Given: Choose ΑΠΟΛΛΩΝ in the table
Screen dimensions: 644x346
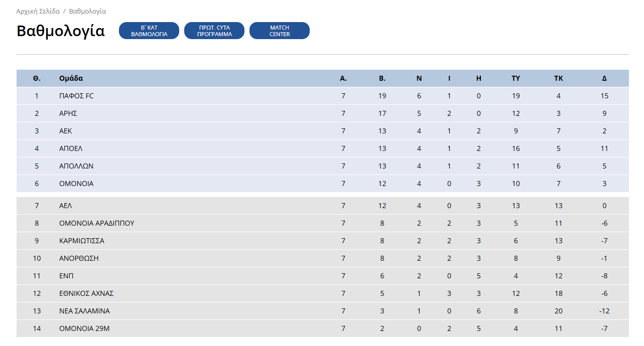Looking at the screenshot, I should [x=76, y=166].
